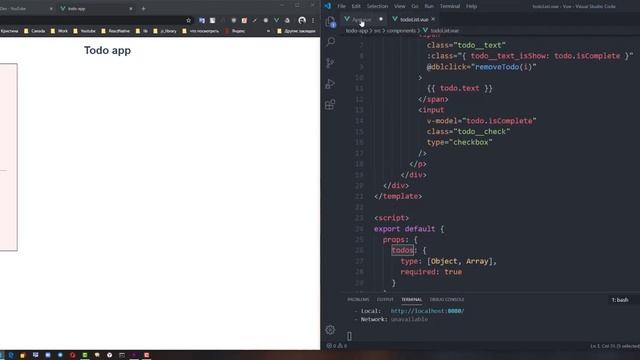Click 'export default' in the script block
Screen dimensions: 640x360
pyautogui.click(x=404, y=229)
